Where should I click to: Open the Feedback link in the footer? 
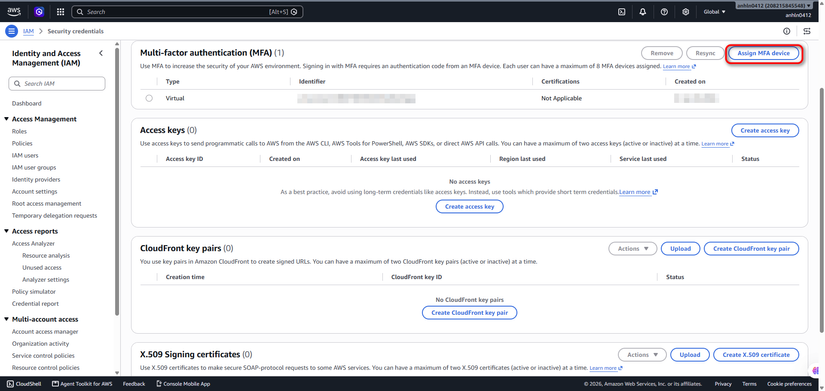coord(134,384)
